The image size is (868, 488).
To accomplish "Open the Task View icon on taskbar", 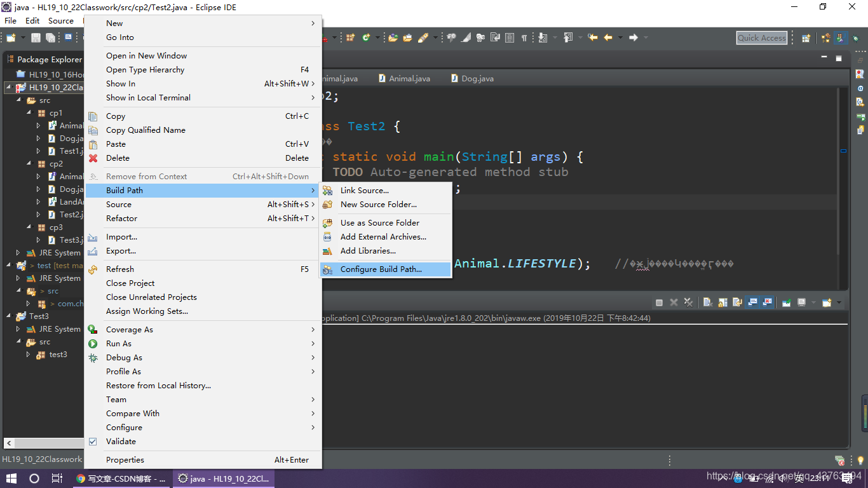I will (57, 478).
